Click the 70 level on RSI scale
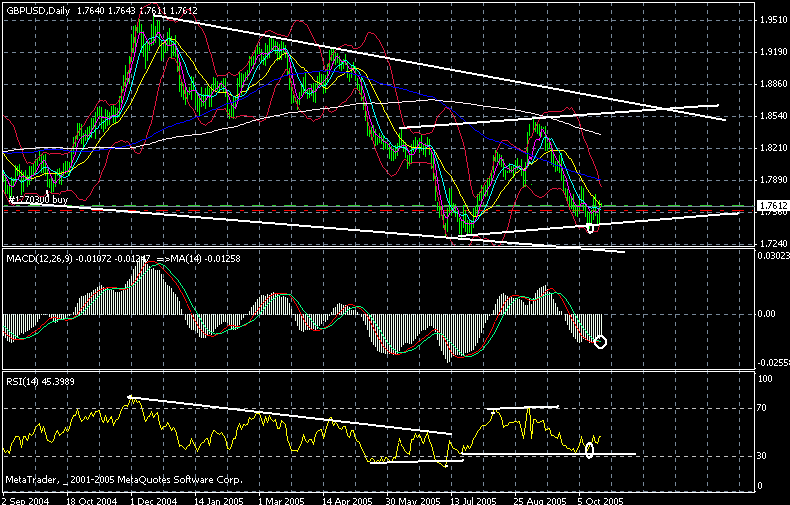 762,408
